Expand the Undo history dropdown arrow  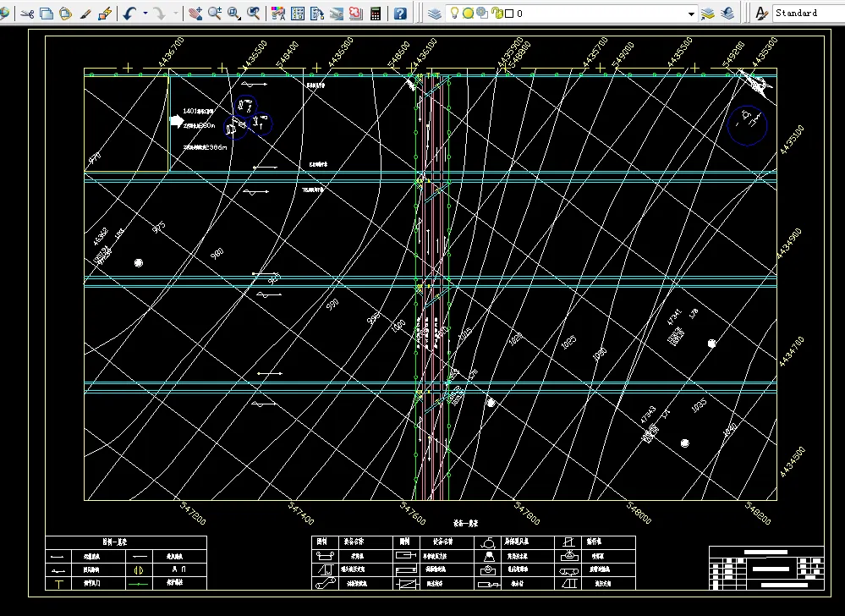coord(145,14)
